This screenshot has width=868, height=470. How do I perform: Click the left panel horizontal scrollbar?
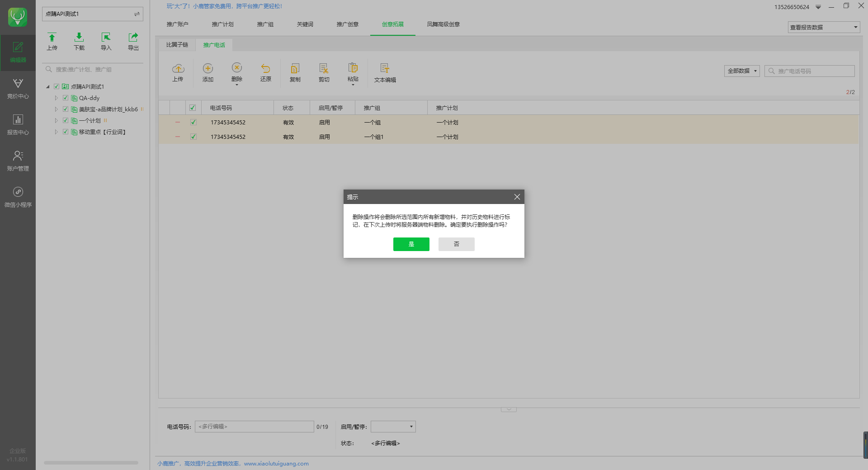pyautogui.click(x=91, y=463)
